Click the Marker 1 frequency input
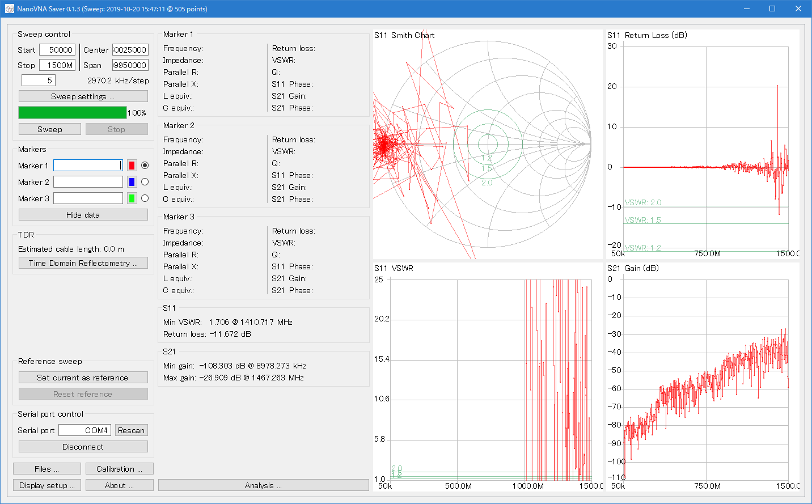This screenshot has height=504, width=812. point(88,166)
